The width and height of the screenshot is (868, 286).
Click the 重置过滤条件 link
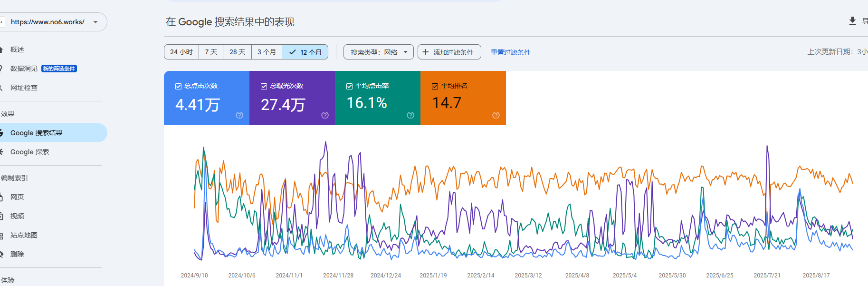510,52
